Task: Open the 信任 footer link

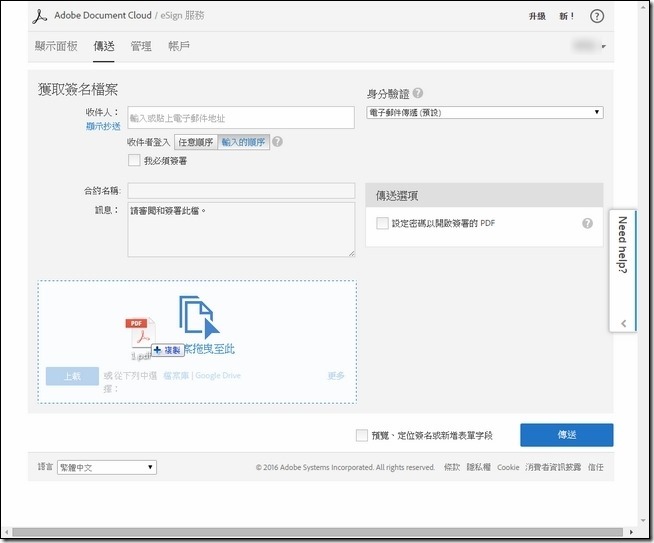Action: 596,467
